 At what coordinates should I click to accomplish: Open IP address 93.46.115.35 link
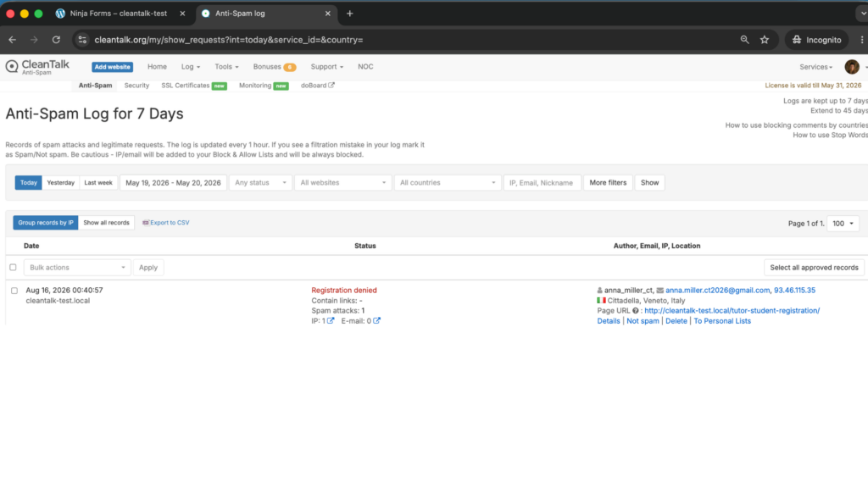(x=794, y=290)
